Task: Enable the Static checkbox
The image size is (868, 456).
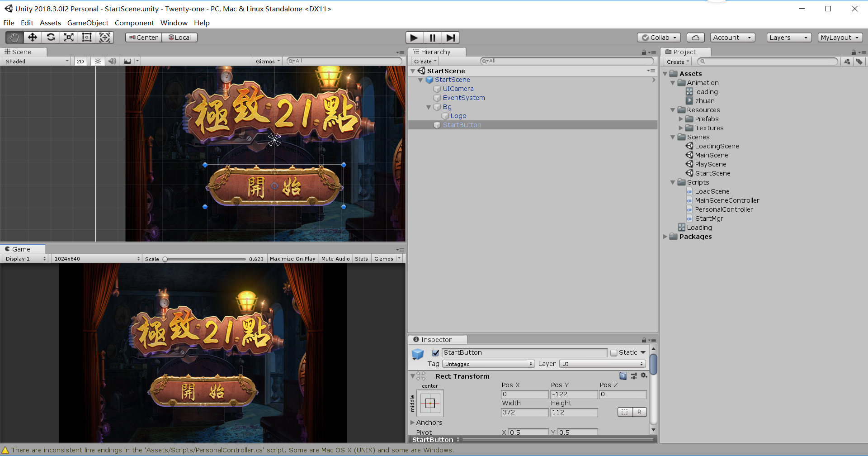Action: [614, 353]
